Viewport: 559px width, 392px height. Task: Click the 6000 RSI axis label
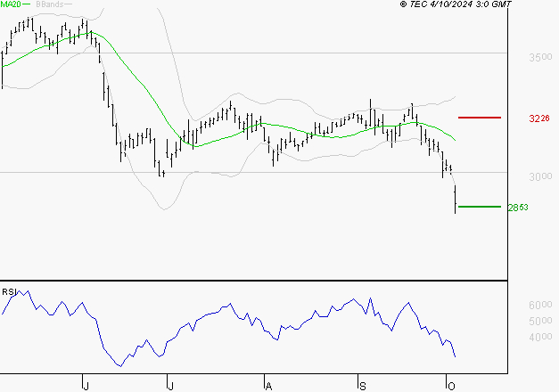tap(540, 305)
